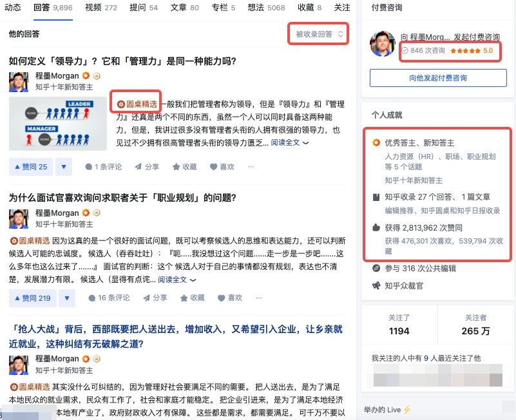Open 9 人 mutual followers link

coord(432,358)
